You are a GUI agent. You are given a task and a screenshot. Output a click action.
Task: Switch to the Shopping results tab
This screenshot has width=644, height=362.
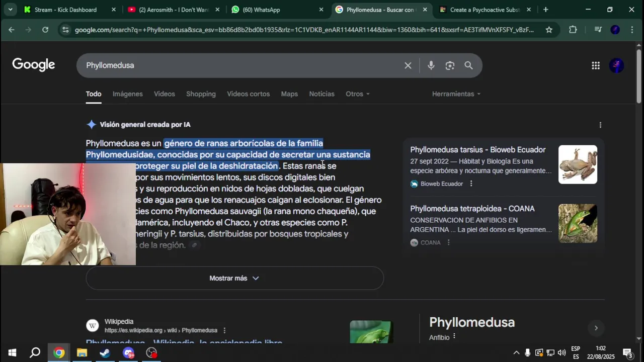[x=201, y=94]
